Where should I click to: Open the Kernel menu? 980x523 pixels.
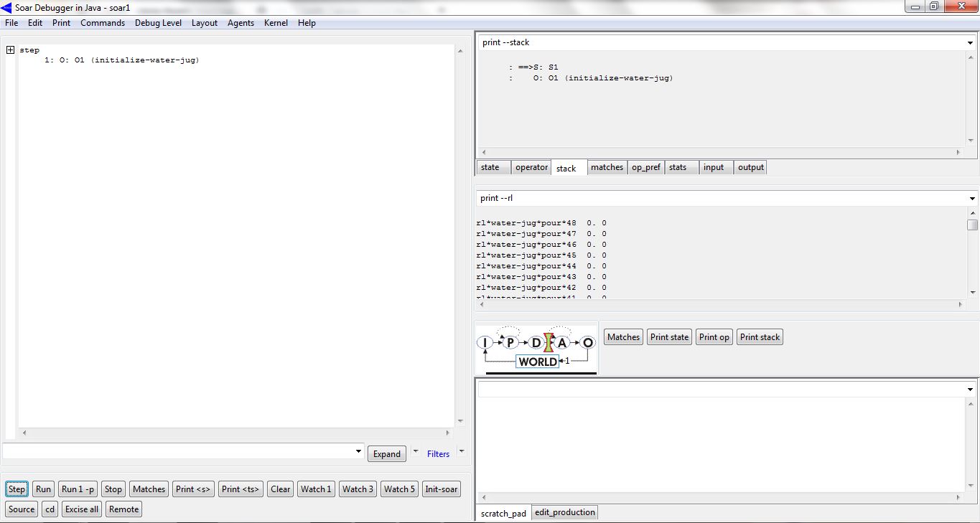[x=276, y=23]
